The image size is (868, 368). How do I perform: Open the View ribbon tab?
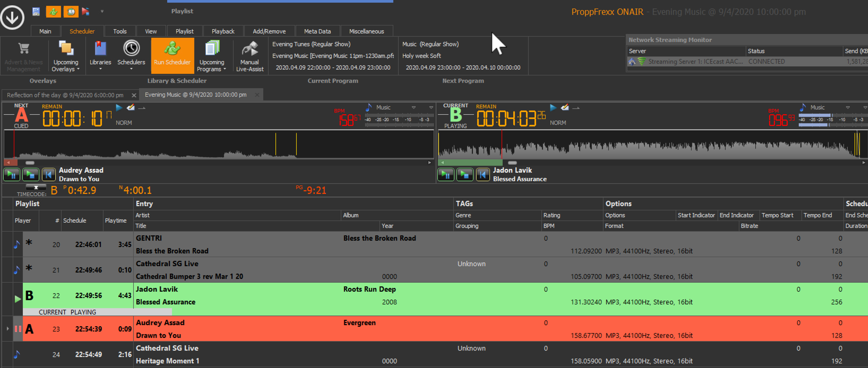click(x=151, y=31)
